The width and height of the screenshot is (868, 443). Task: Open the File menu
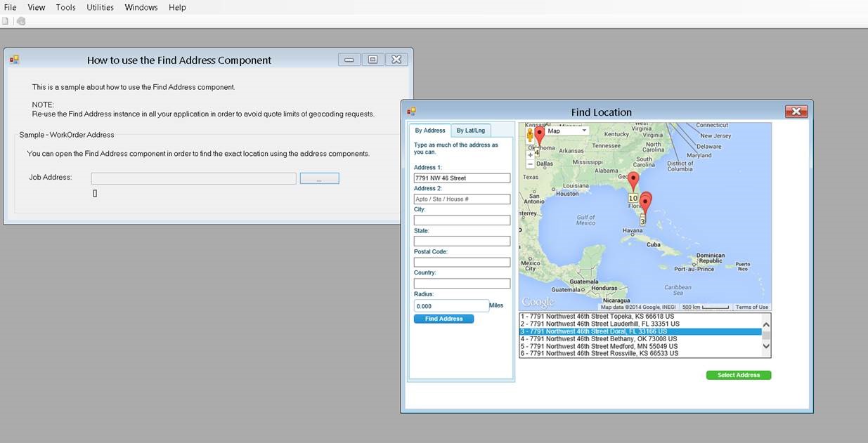point(10,7)
